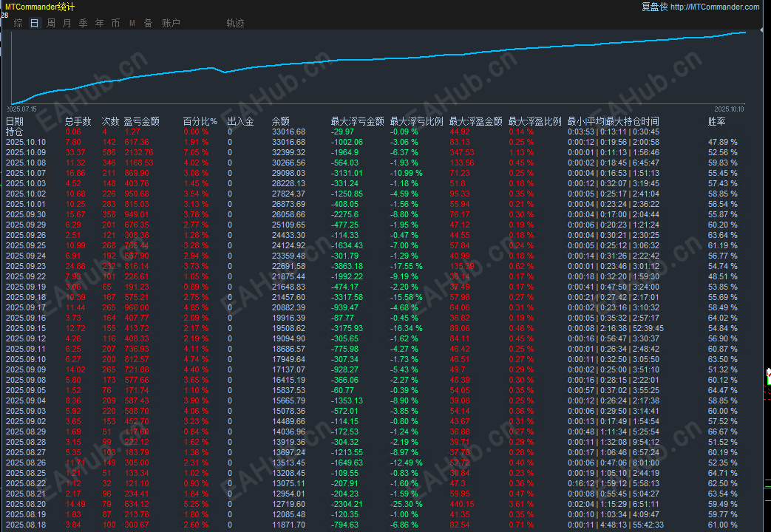Click the 最大浮盈比例 column header
Image resolution: width=771 pixels, height=532 pixels.
tap(534, 121)
